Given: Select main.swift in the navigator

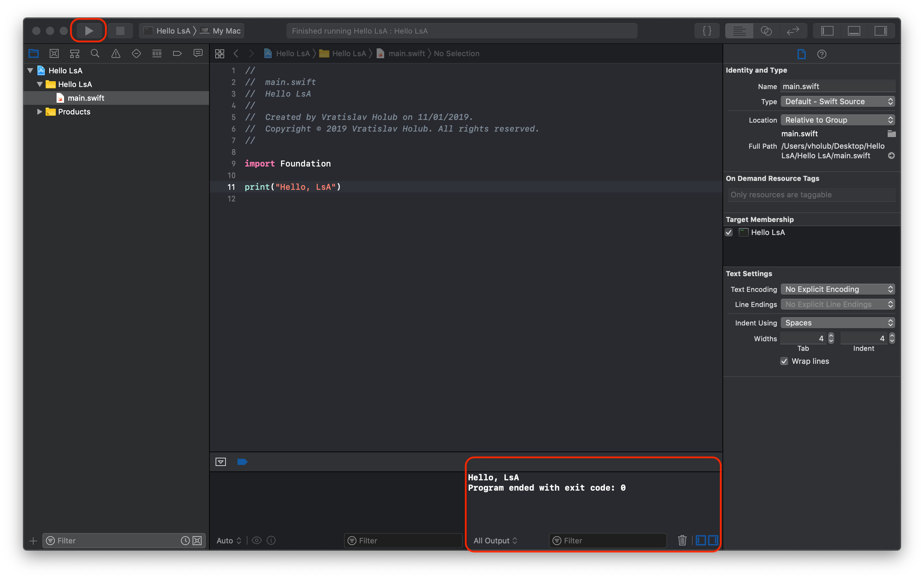Looking at the screenshot, I should click(x=117, y=98).
